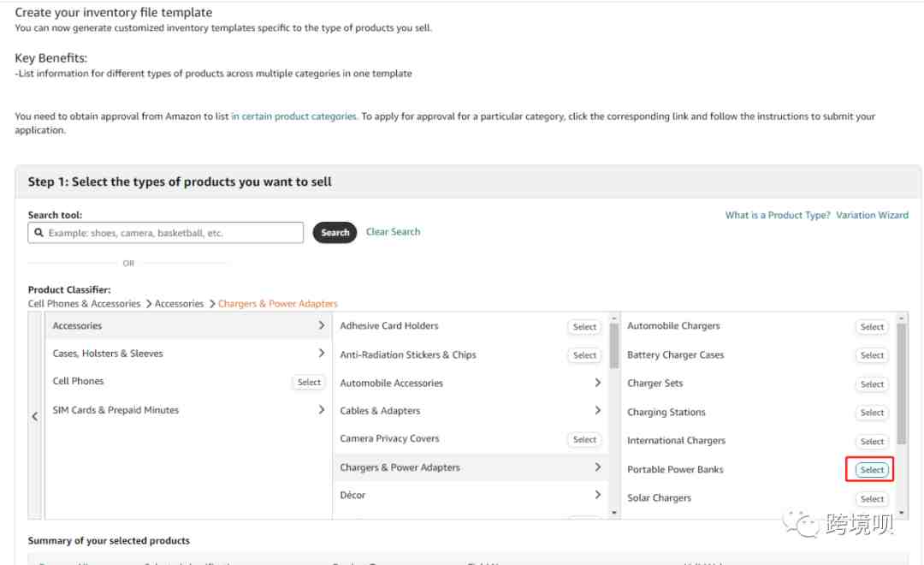
Task: Select Adhesive Card Holders product type
Action: tap(584, 327)
